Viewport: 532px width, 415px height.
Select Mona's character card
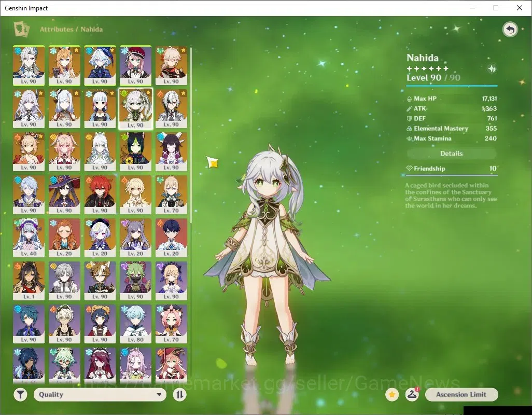(x=64, y=195)
